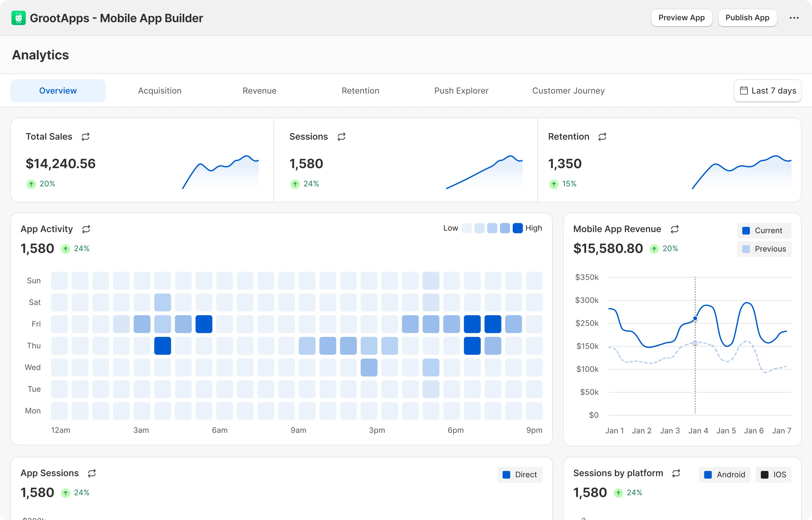Open the three-dot more options menu
The width and height of the screenshot is (812, 520).
(x=794, y=18)
